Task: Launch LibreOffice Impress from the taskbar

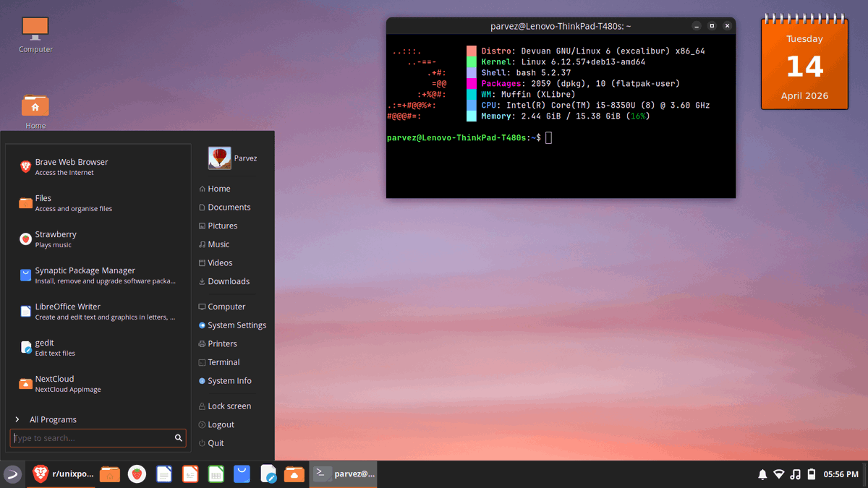Action: click(190, 474)
